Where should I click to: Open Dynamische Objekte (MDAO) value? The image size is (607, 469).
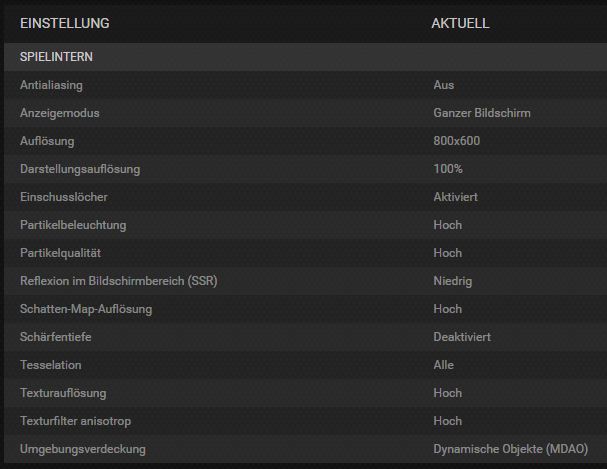(x=510, y=449)
